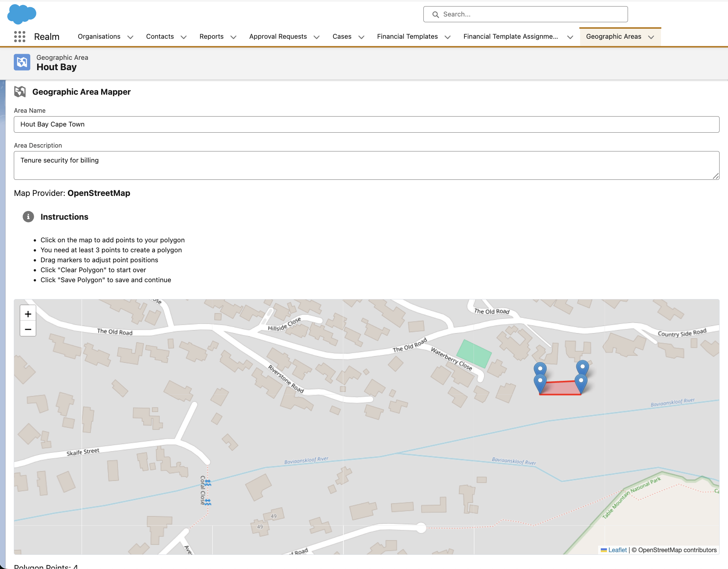Open the Contacts tab dropdown arrow
728x569 pixels.
184,37
